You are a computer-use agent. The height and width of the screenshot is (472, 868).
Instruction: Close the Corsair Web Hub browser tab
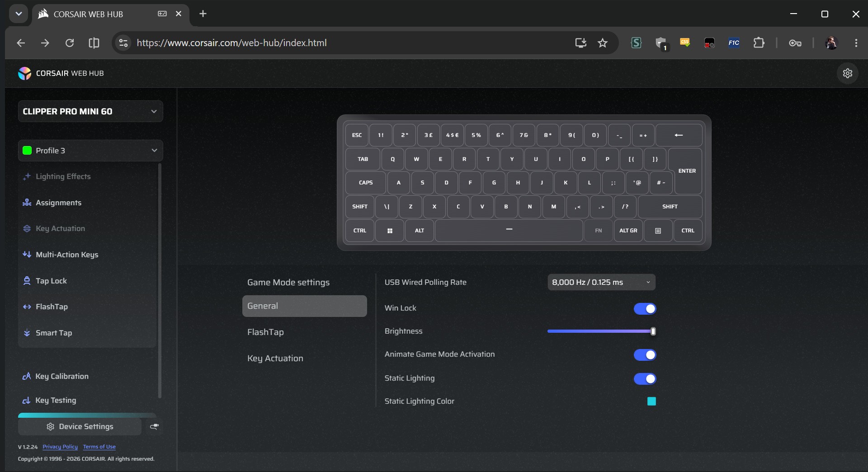tap(179, 14)
